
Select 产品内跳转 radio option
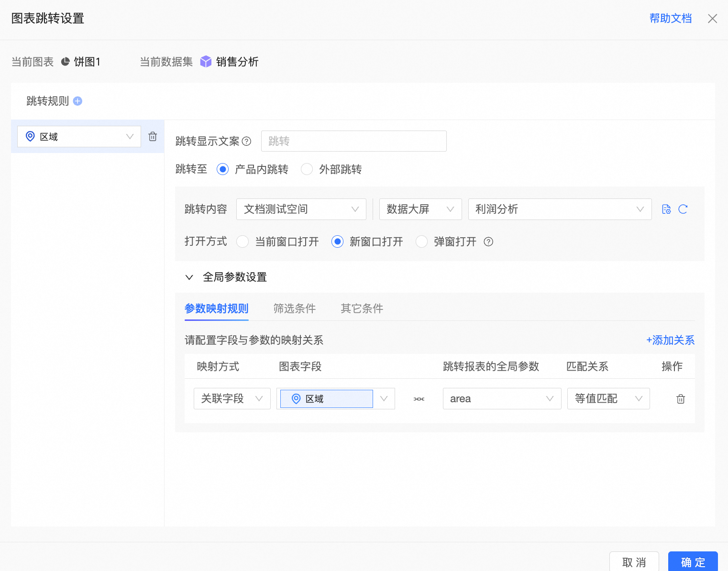pos(222,169)
